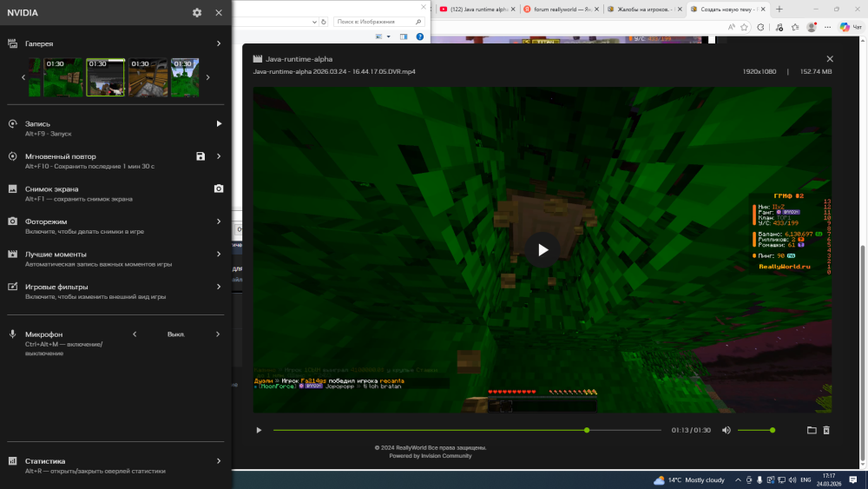Open the video's file location folder icon

812,430
